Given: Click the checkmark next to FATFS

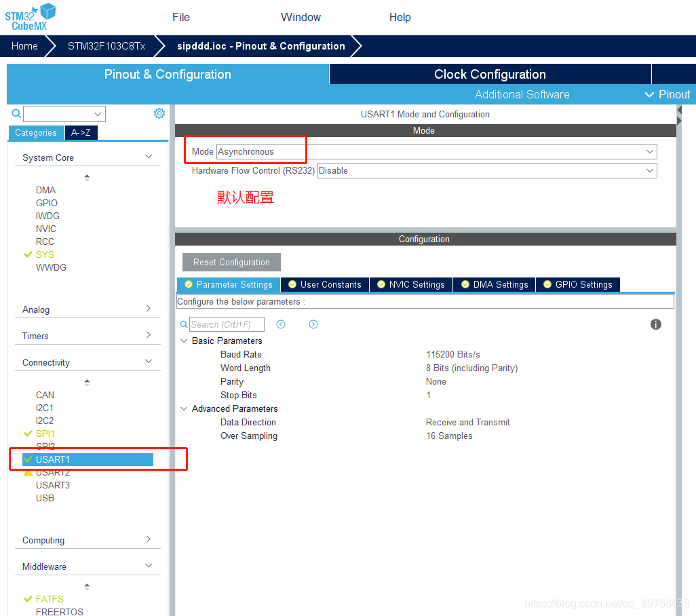Looking at the screenshot, I should point(28,598).
